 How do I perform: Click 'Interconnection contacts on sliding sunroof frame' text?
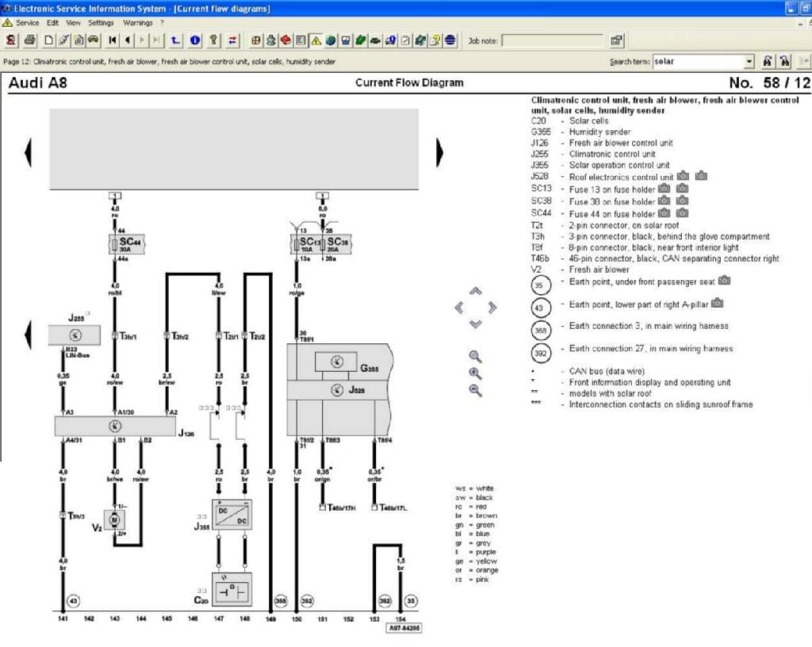click(661, 404)
